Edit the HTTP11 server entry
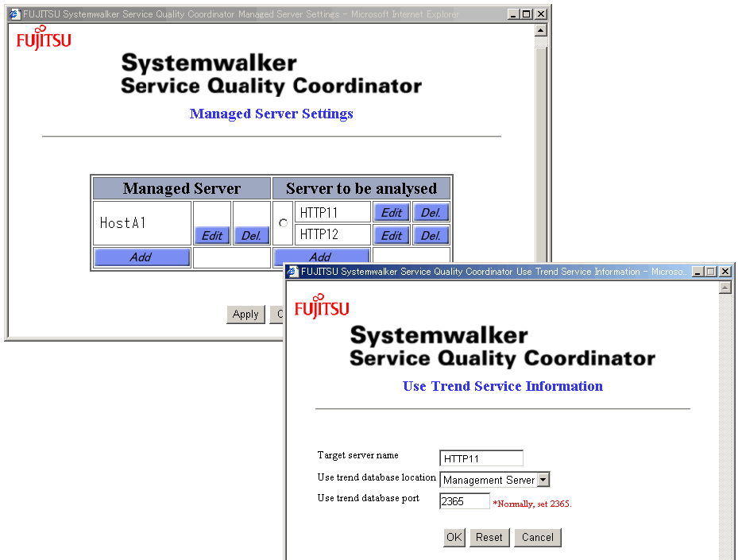 pos(392,213)
